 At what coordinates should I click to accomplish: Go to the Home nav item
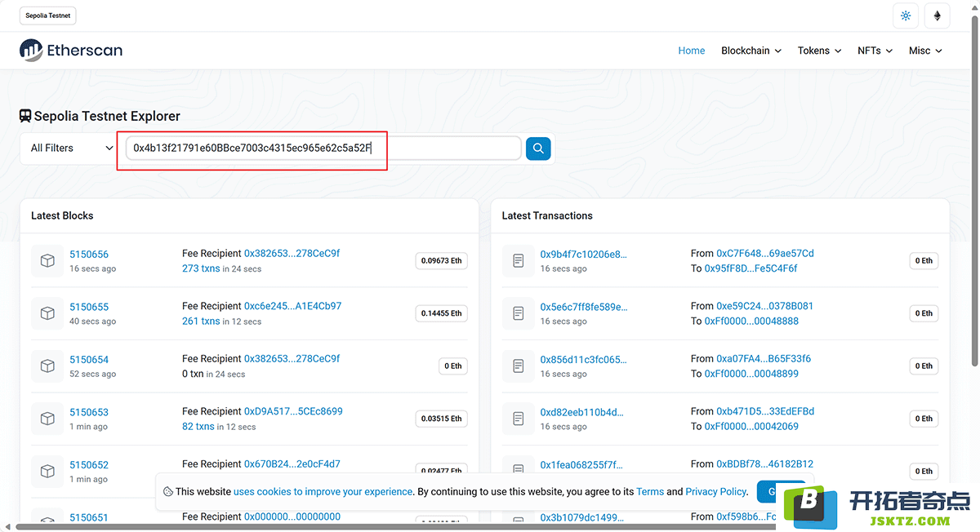692,51
